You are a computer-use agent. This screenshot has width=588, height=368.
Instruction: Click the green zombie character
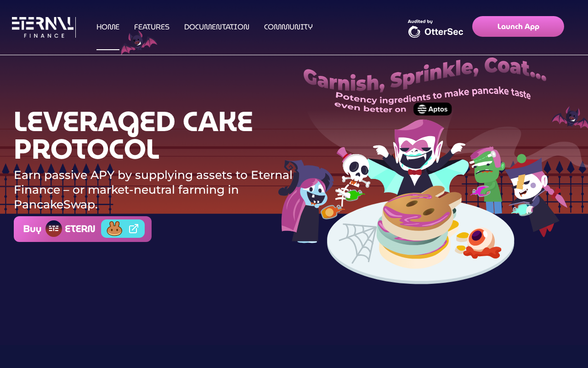pyautogui.click(x=488, y=179)
